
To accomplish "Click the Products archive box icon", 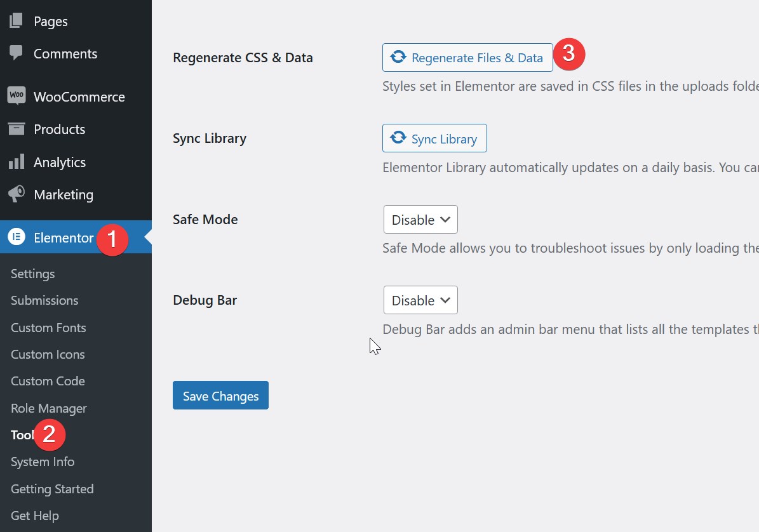I will [16, 129].
